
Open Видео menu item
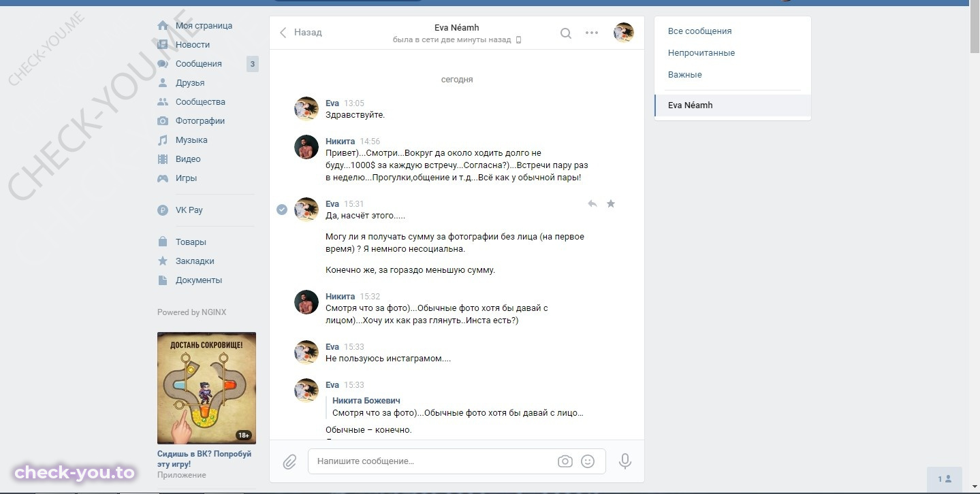pos(188,159)
